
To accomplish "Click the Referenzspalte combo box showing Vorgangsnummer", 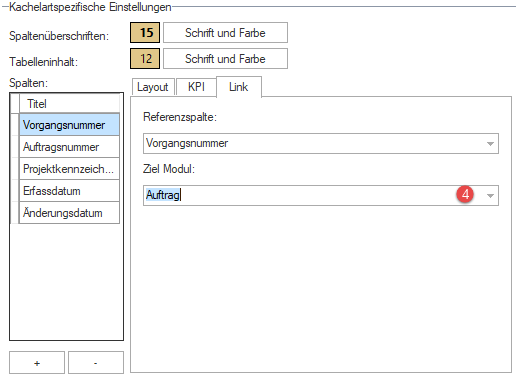I will pos(321,143).
